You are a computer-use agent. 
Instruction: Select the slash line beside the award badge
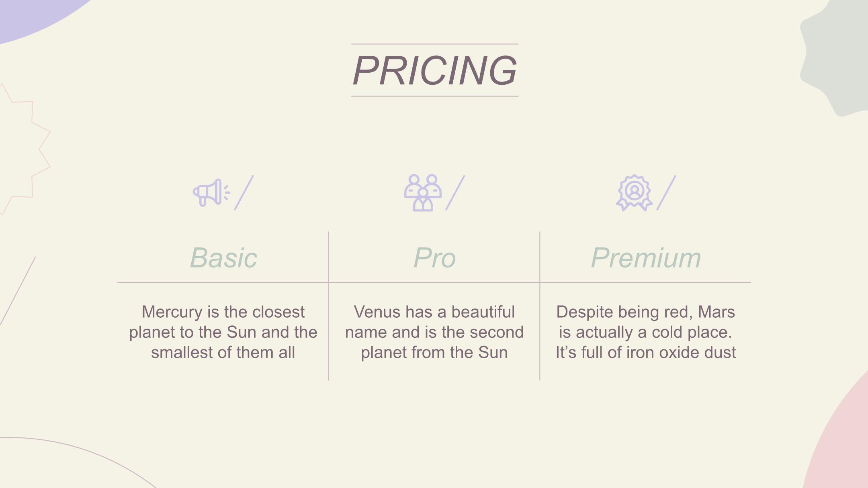(666, 193)
